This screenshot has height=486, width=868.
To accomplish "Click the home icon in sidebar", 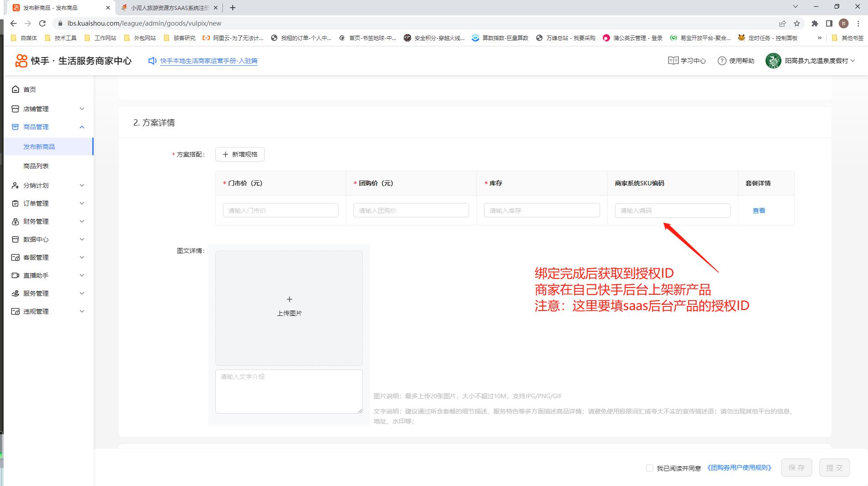I will coord(15,90).
